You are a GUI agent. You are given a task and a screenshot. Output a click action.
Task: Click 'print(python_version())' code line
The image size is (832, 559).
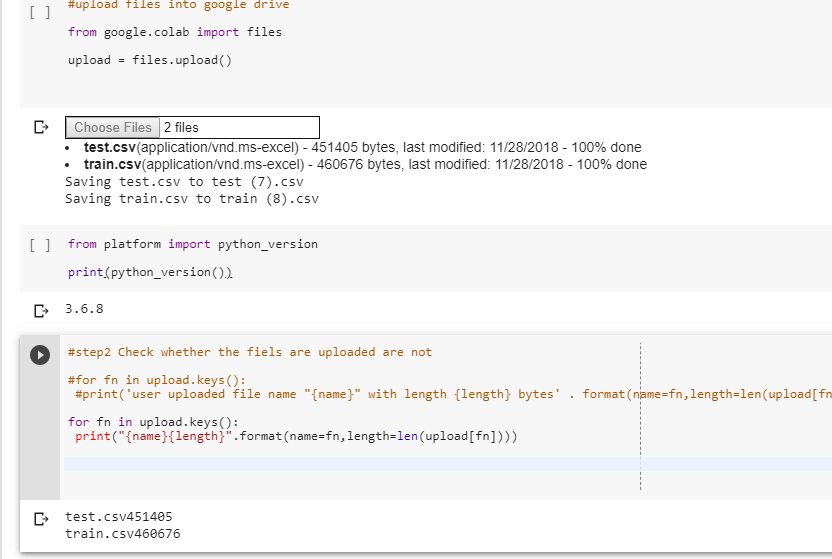pos(150,272)
